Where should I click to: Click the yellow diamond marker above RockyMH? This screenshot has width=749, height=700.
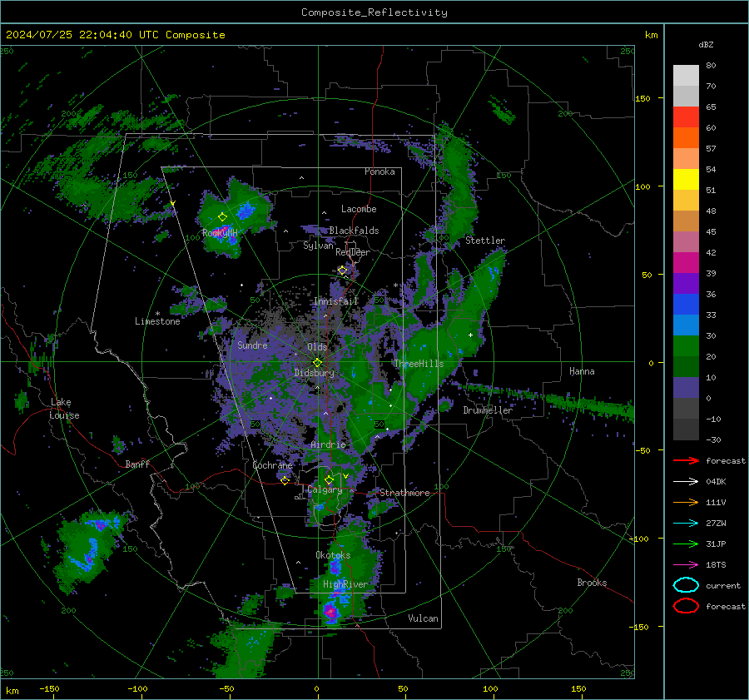222,217
